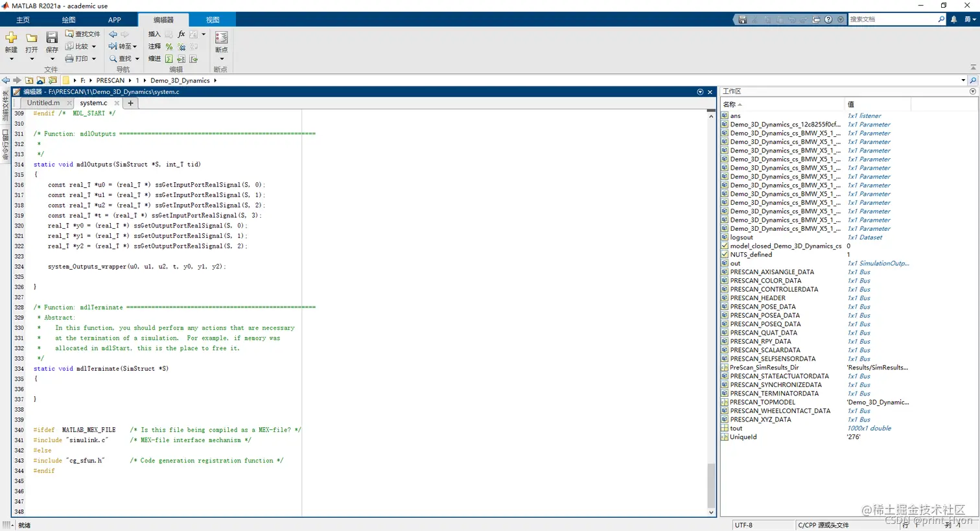Toggle the NUTS_defined logical variable icon
980x531 pixels.
(x=725, y=254)
